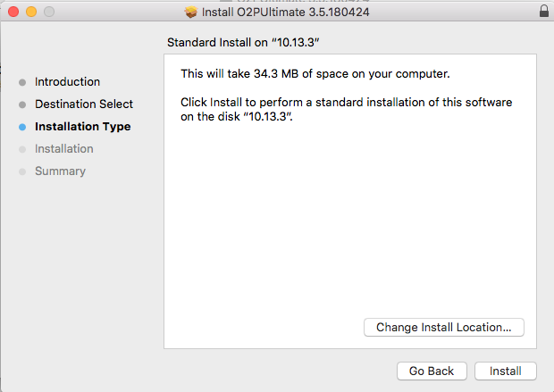Go Back to the previous step
Image resolution: width=554 pixels, height=392 pixels.
(432, 371)
